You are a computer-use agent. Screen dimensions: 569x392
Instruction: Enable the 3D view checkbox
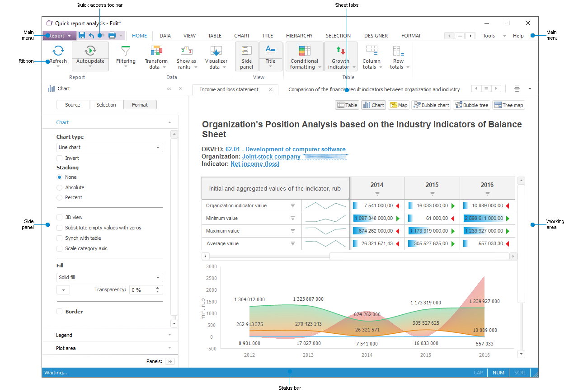click(x=60, y=217)
